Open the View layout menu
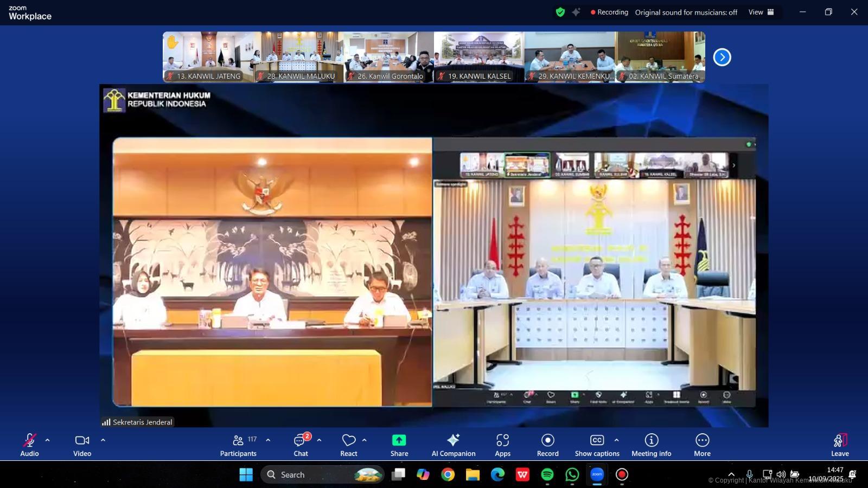This screenshot has width=868, height=488. [761, 12]
